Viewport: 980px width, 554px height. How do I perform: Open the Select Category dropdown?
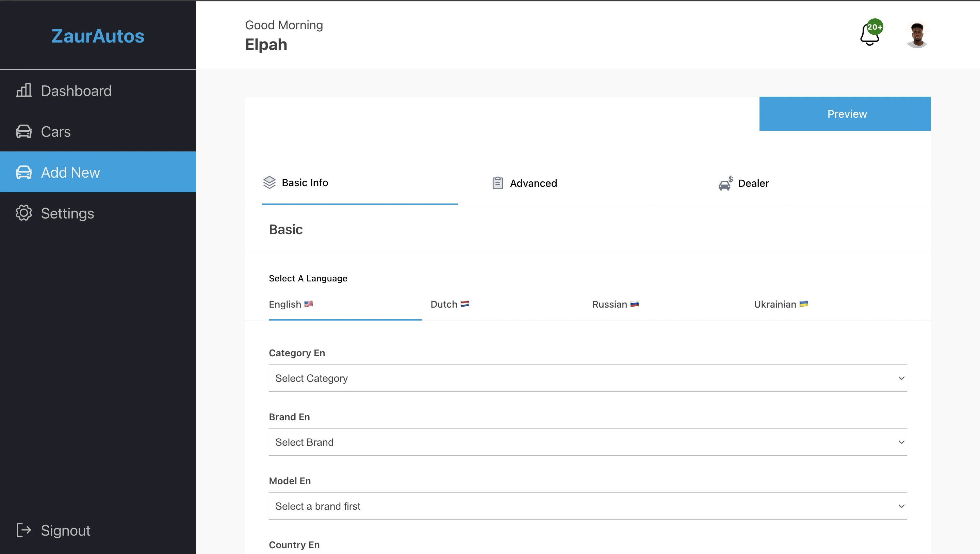pyautogui.click(x=587, y=378)
